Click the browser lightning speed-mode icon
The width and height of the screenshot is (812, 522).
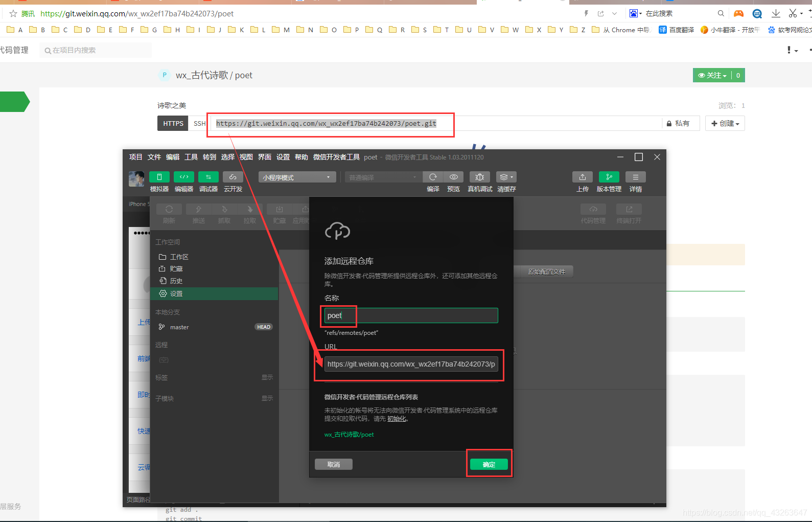[x=586, y=13]
